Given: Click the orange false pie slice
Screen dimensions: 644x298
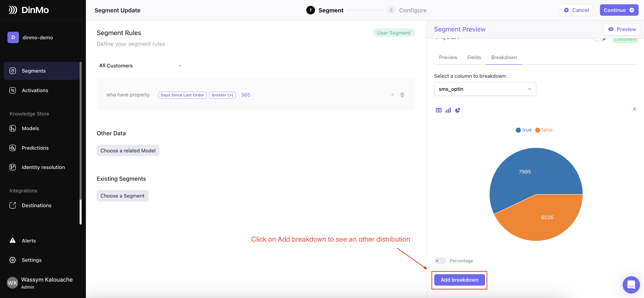Looking at the screenshot, I should point(548,217).
